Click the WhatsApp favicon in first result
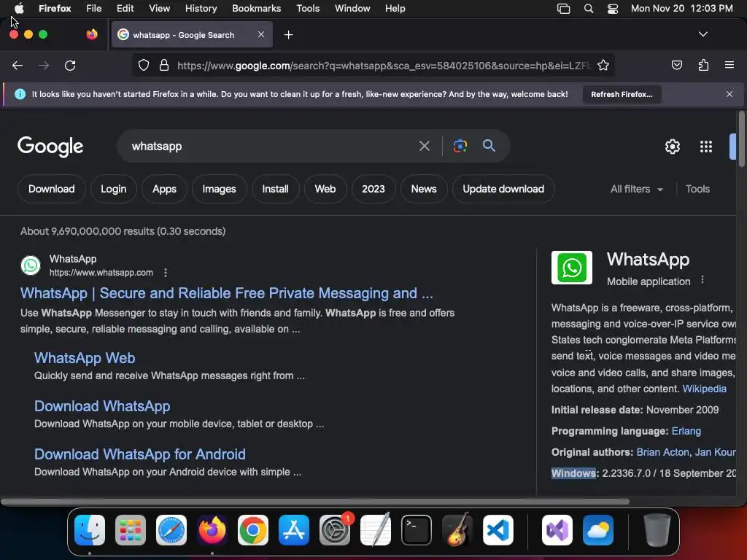Screen dimensions: 747x560 (x=31, y=265)
